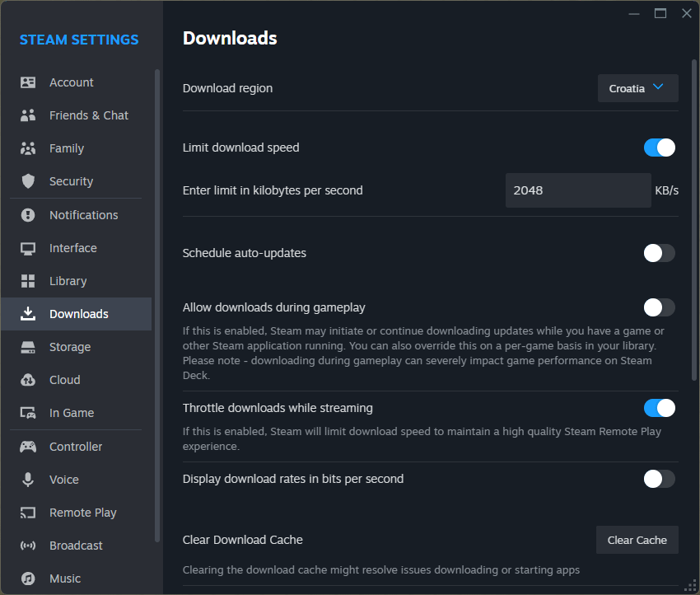This screenshot has width=700, height=595.
Task: Maximize the Steam Settings window
Action: click(660, 13)
